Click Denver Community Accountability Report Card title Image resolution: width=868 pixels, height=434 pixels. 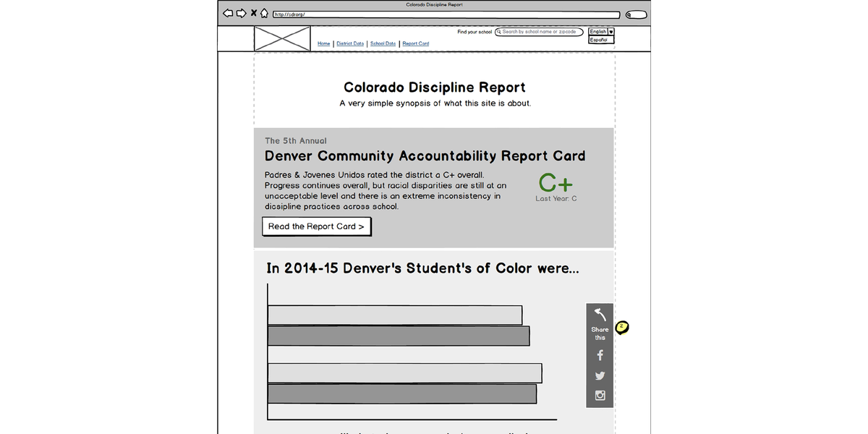(x=425, y=156)
